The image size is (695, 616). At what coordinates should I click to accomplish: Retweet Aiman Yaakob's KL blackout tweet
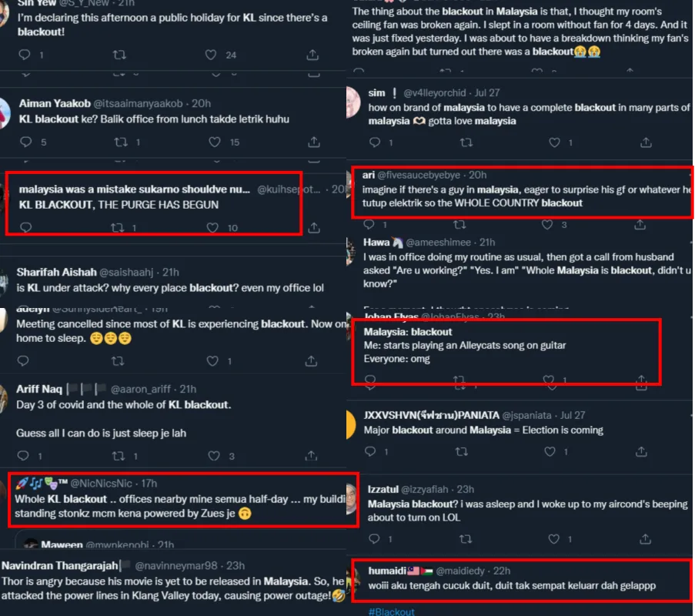point(121,142)
